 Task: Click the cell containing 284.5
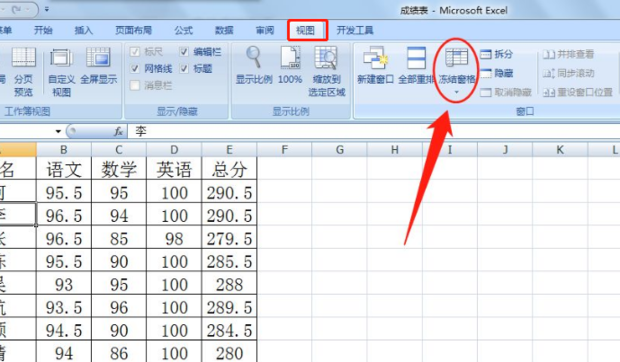point(229,330)
